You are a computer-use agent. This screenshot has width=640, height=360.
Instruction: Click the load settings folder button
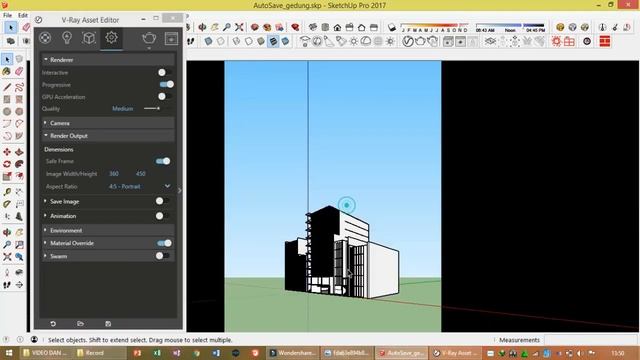(80, 324)
